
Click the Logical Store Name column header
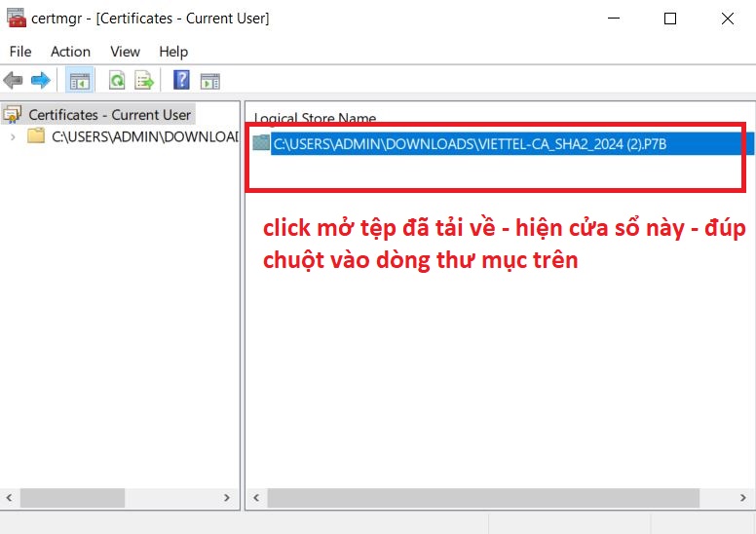point(315,117)
